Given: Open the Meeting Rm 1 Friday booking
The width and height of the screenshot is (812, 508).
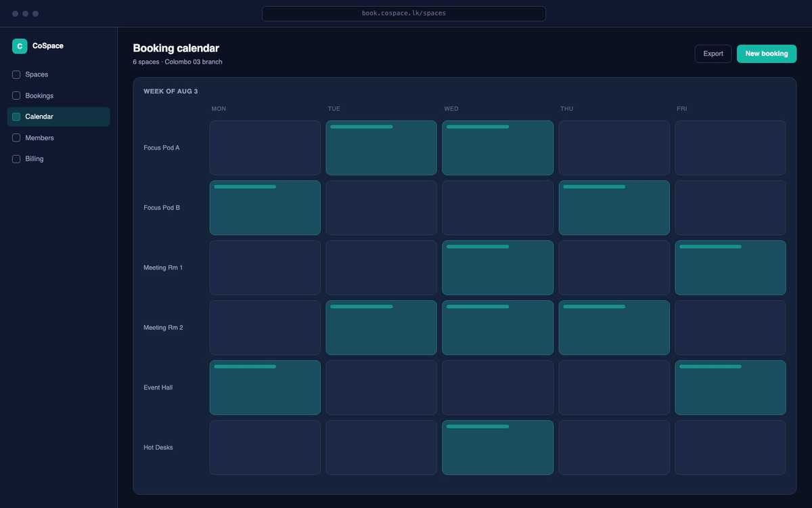Looking at the screenshot, I should click(x=731, y=268).
